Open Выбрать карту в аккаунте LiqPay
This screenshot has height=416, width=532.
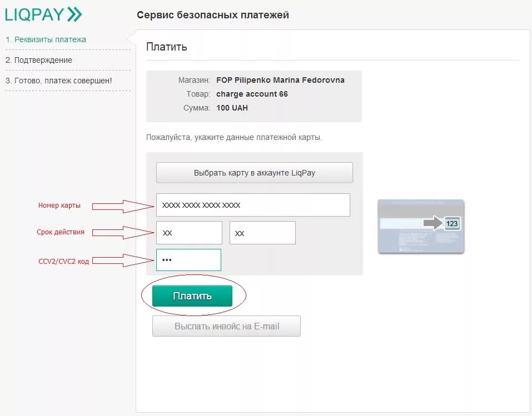[254, 172]
